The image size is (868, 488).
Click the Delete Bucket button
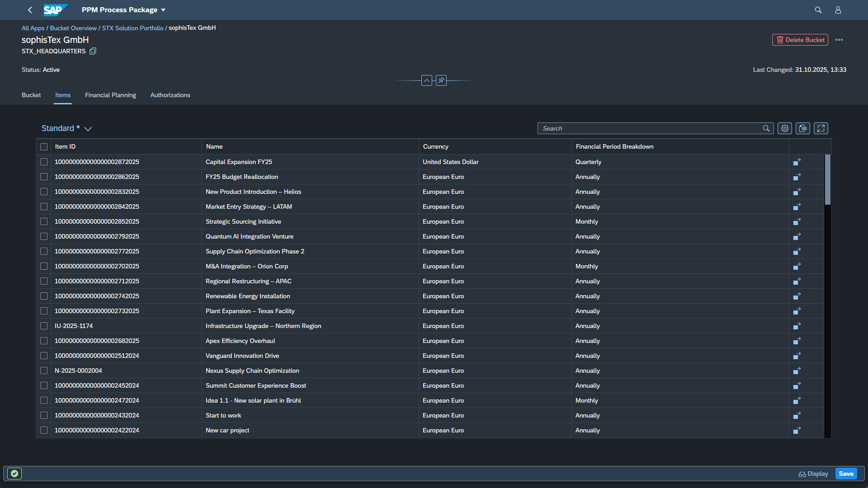(800, 40)
